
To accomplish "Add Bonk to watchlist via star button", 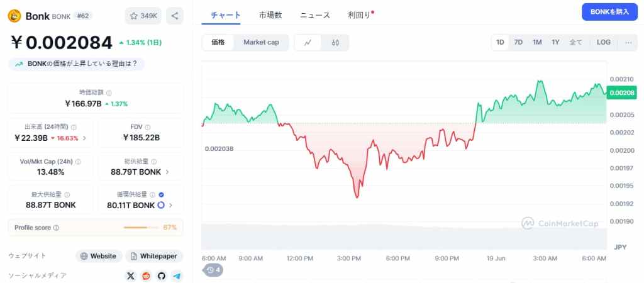I will 143,16.
